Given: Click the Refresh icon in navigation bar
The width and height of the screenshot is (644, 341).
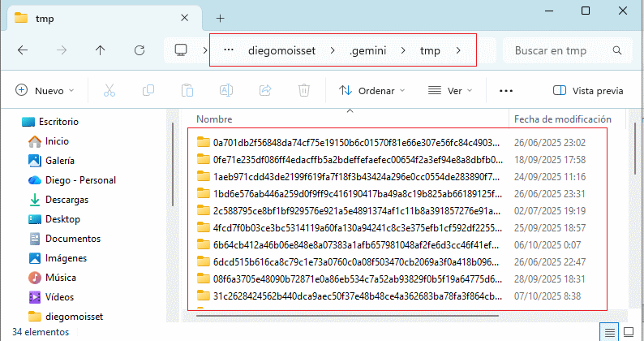Looking at the screenshot, I should coord(140,50).
